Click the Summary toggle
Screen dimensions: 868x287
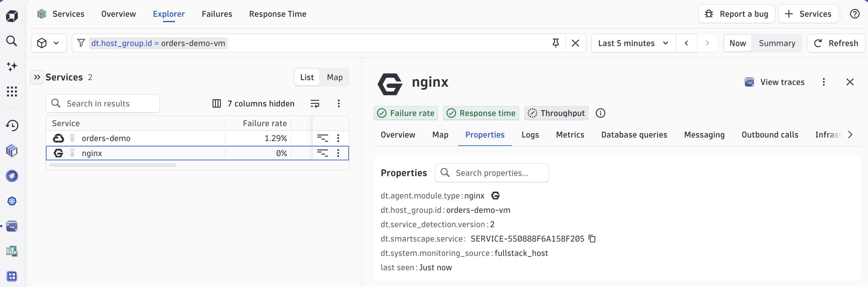[x=777, y=43]
